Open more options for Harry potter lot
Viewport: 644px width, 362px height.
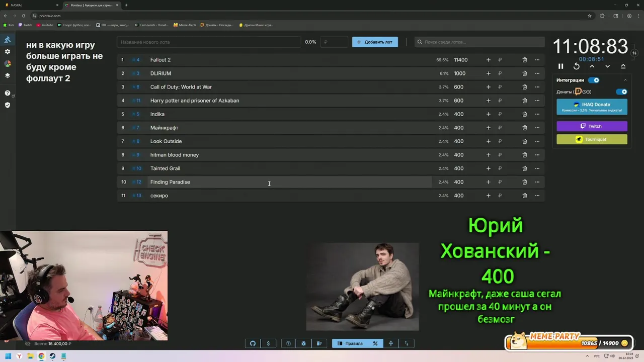click(x=537, y=101)
